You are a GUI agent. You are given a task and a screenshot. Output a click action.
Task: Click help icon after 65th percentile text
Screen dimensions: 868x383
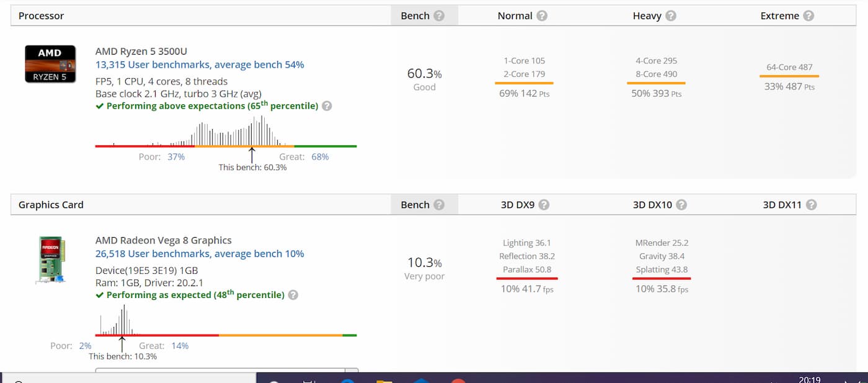point(327,106)
